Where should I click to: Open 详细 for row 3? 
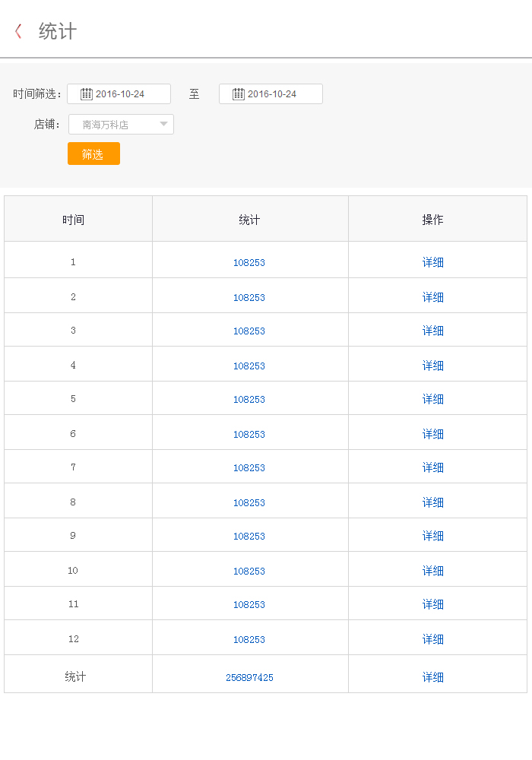[432, 331]
